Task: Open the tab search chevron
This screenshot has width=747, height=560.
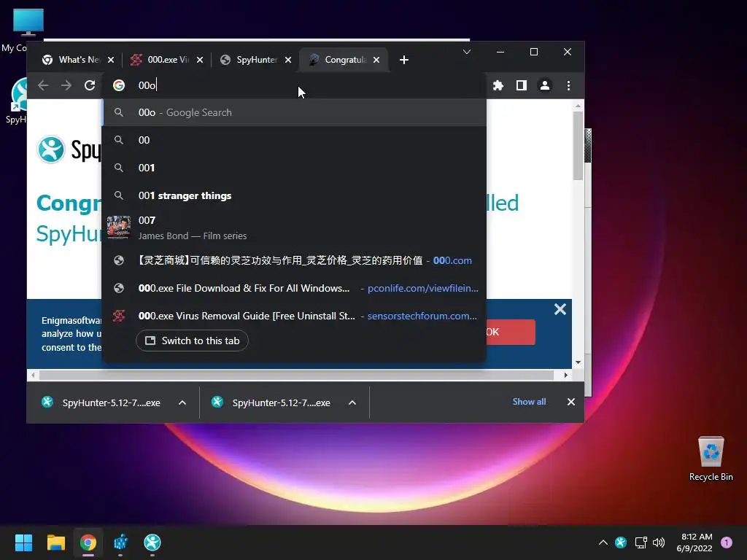Action: pyautogui.click(x=467, y=52)
